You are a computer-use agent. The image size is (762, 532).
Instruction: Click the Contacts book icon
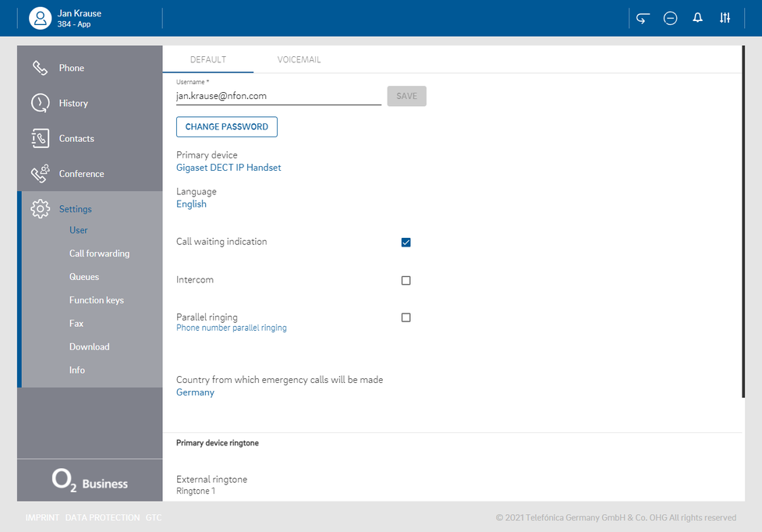pyautogui.click(x=40, y=139)
